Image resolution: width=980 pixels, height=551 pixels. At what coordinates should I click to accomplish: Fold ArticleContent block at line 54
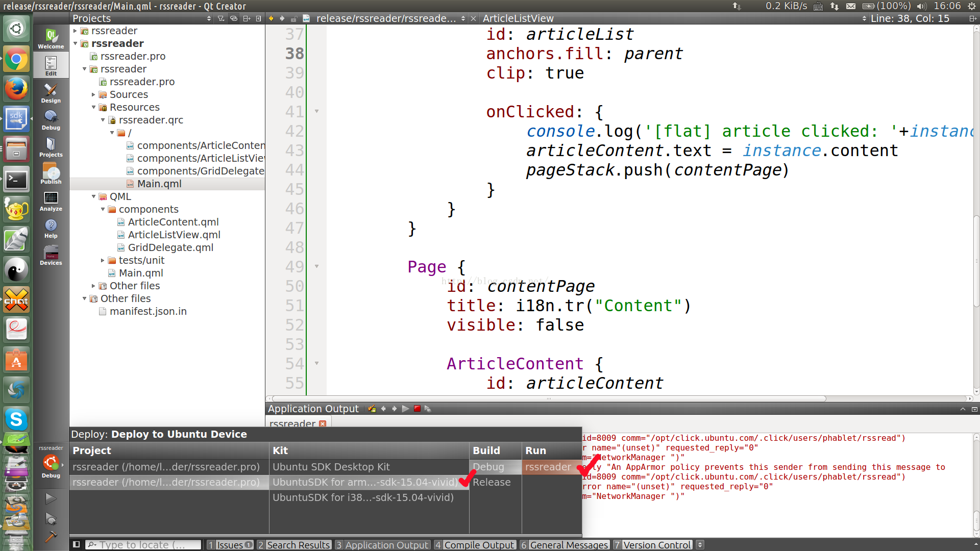[x=316, y=363]
